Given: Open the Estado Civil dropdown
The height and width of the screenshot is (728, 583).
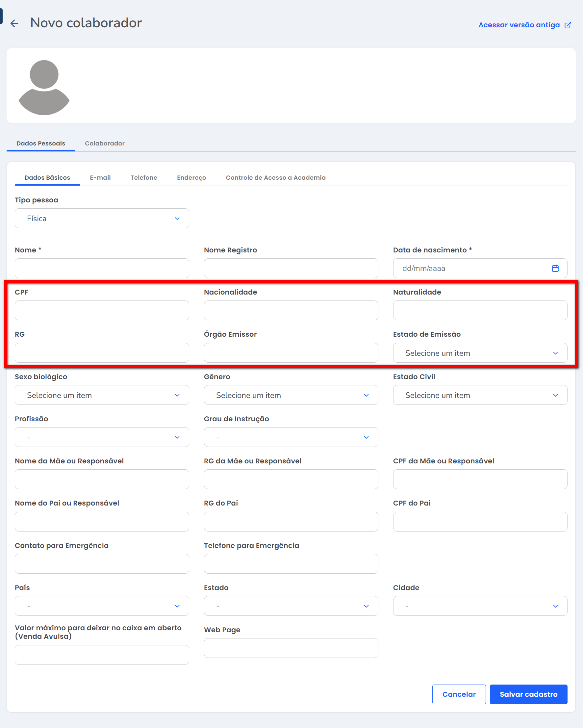Looking at the screenshot, I should click(x=480, y=395).
